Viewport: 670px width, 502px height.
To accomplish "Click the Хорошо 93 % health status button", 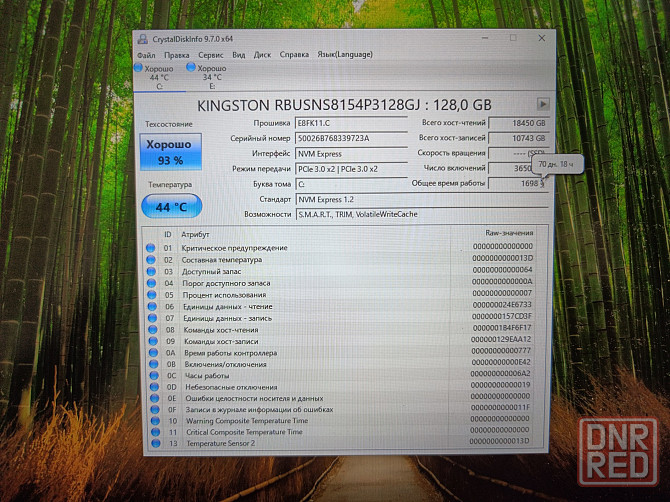I will tap(170, 152).
